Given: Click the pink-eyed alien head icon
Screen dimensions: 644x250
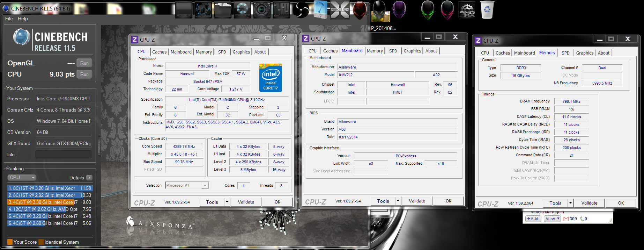Looking at the screenshot, I should coord(447,9).
